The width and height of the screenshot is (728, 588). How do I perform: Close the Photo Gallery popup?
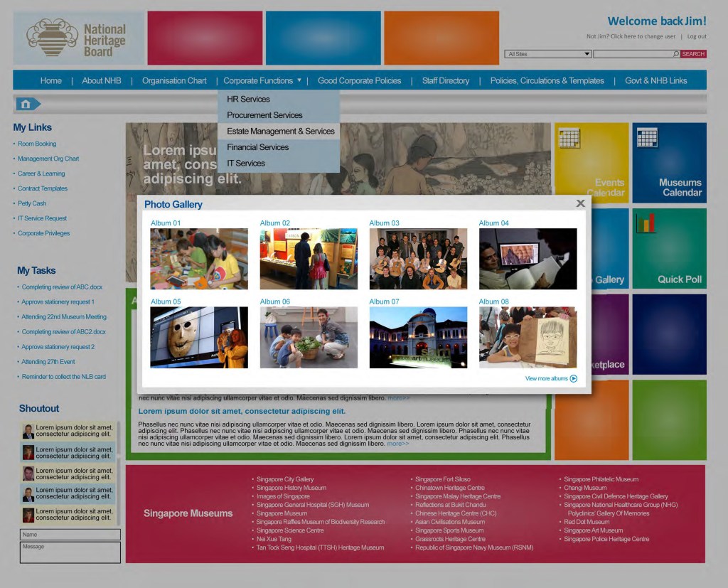(x=580, y=203)
